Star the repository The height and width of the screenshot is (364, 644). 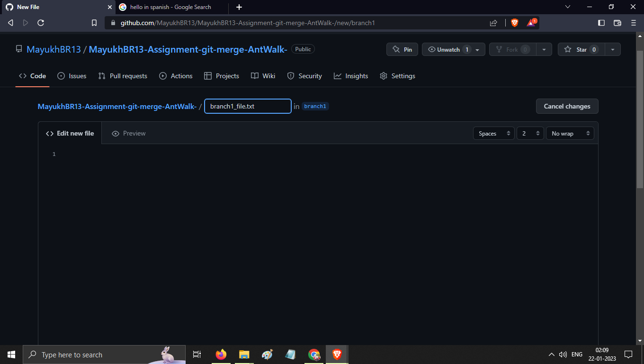pyautogui.click(x=581, y=49)
